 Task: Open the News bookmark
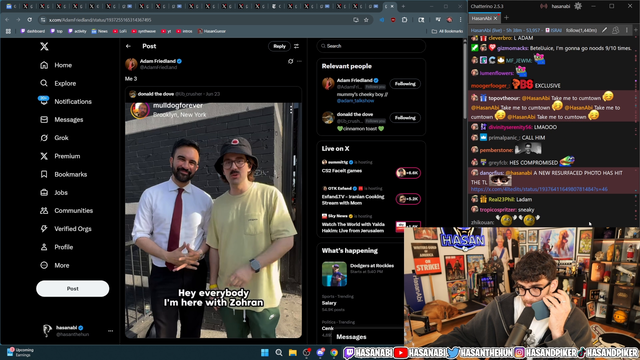pyautogui.click(x=100, y=31)
